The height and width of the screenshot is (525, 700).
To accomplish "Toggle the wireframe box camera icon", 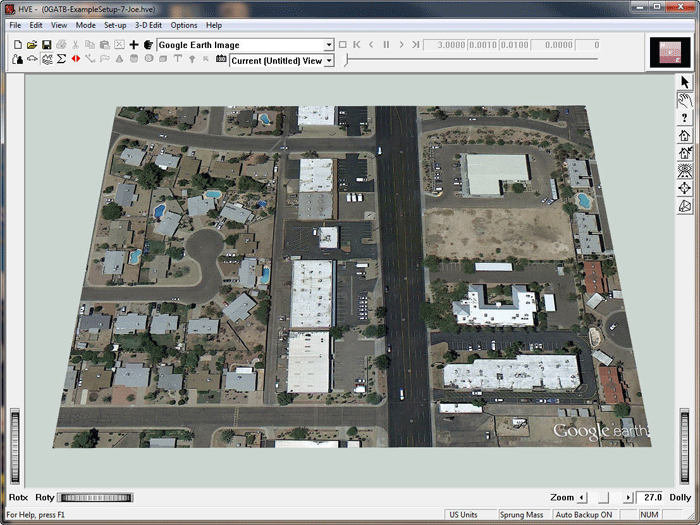I will point(685,206).
